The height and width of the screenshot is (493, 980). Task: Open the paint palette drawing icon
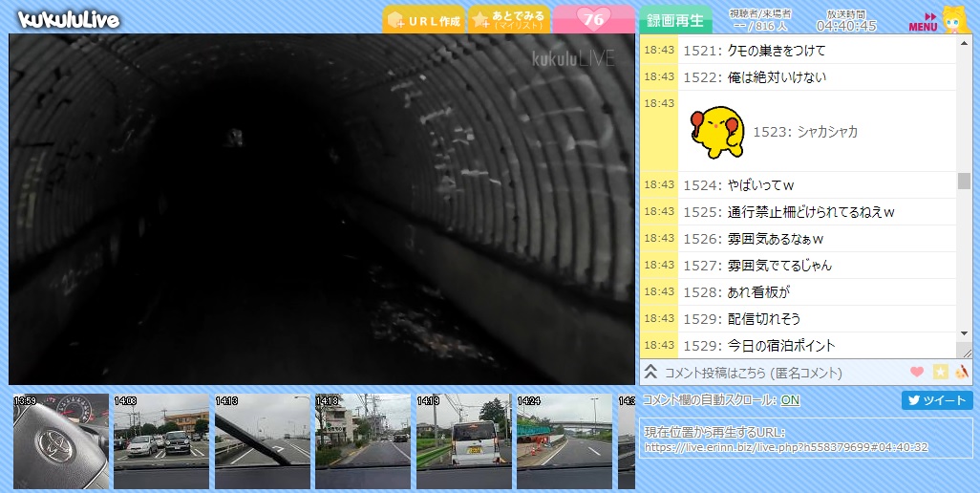[962, 373]
